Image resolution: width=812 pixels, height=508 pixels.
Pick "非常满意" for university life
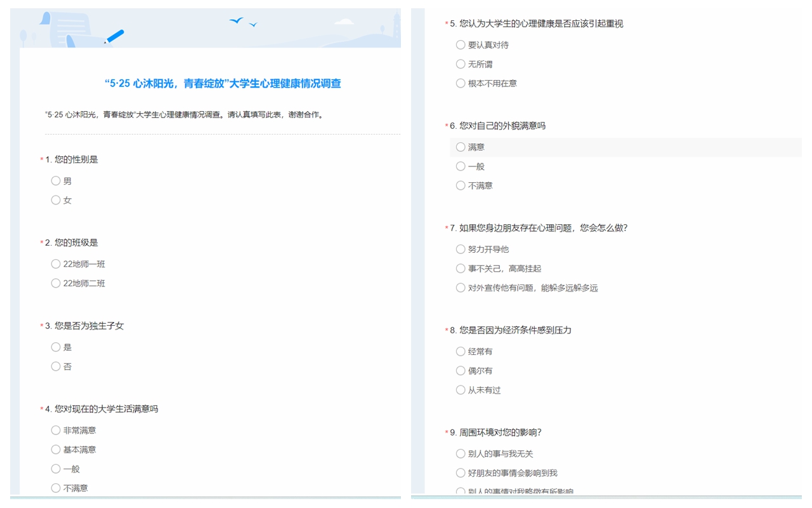click(56, 431)
